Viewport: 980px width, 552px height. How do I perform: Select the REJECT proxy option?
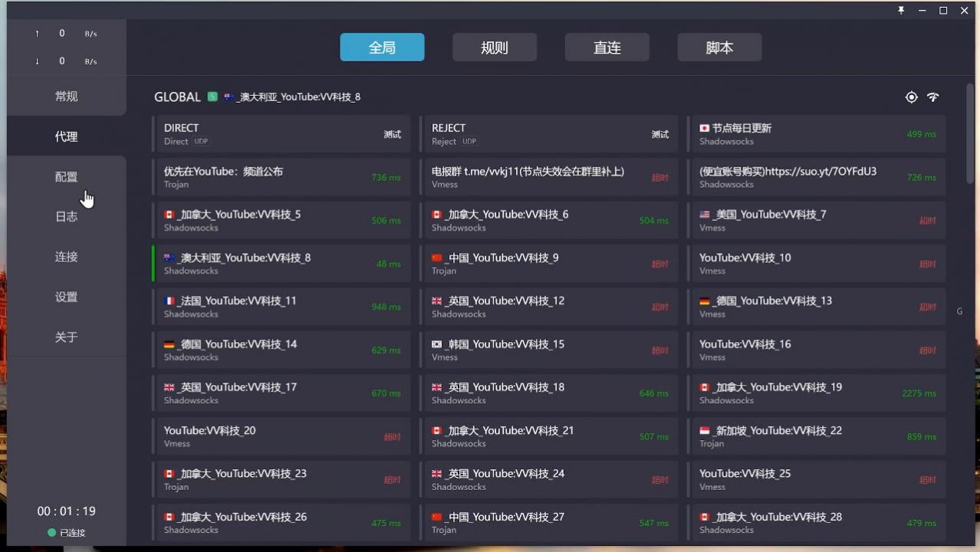[x=549, y=134]
